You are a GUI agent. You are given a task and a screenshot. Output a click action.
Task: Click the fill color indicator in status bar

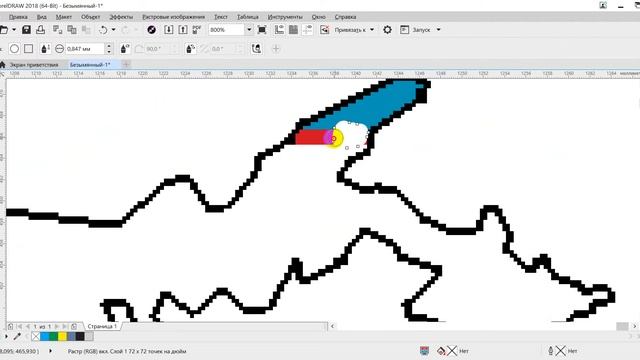pos(441,351)
